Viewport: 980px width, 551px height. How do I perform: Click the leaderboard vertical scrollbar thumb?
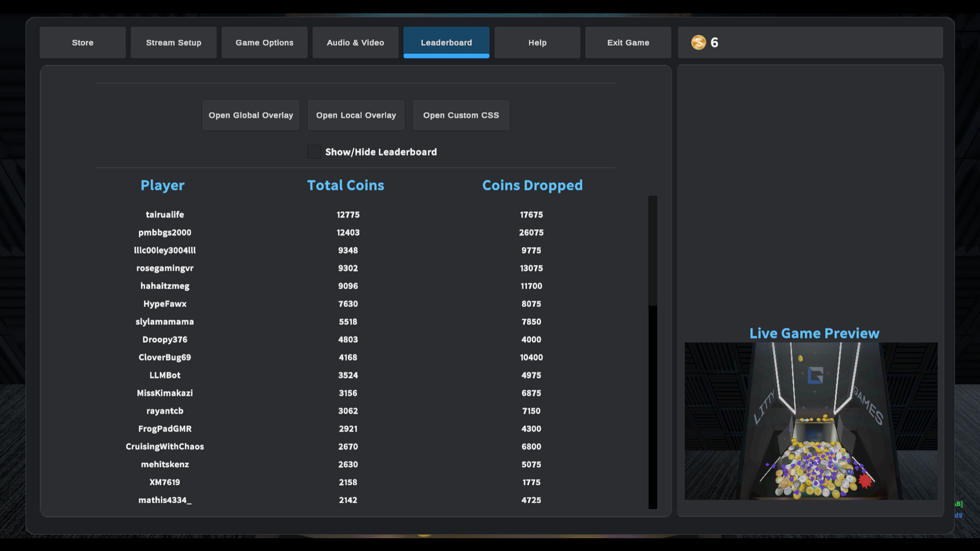pyautogui.click(x=652, y=250)
